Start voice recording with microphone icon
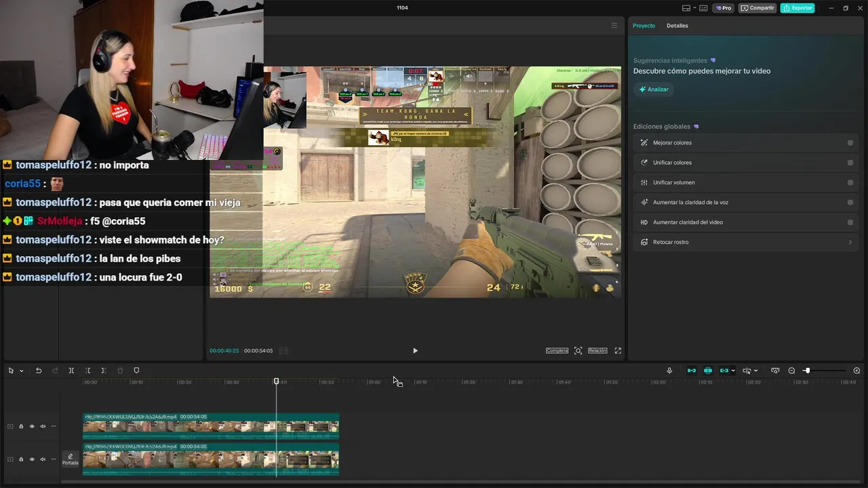 (669, 371)
